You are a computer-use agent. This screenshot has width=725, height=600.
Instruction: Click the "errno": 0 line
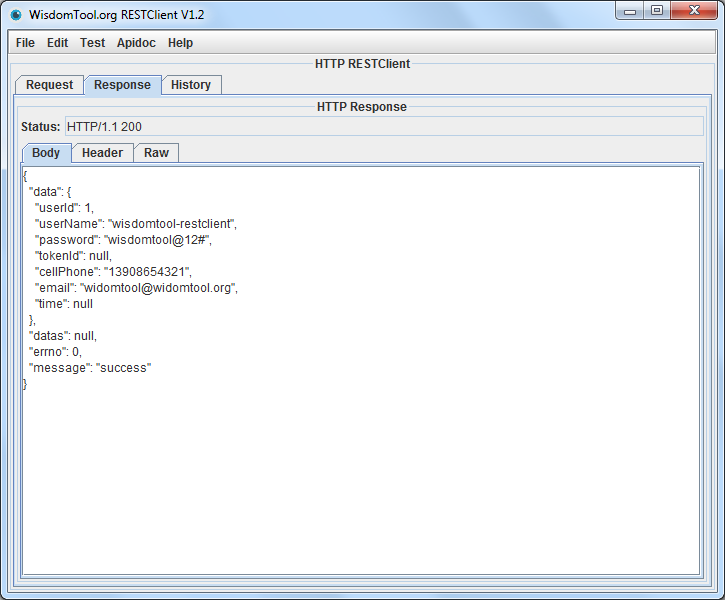pyautogui.click(x=55, y=352)
